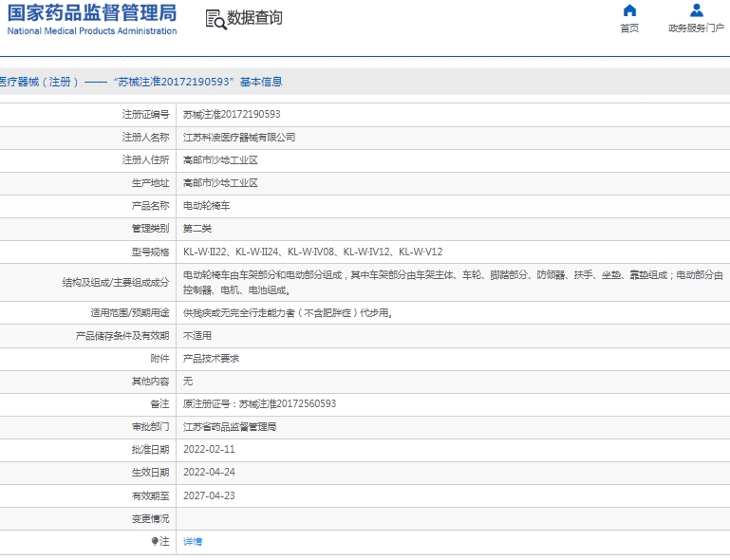Click the 数据查询 search document icon

tap(216, 20)
